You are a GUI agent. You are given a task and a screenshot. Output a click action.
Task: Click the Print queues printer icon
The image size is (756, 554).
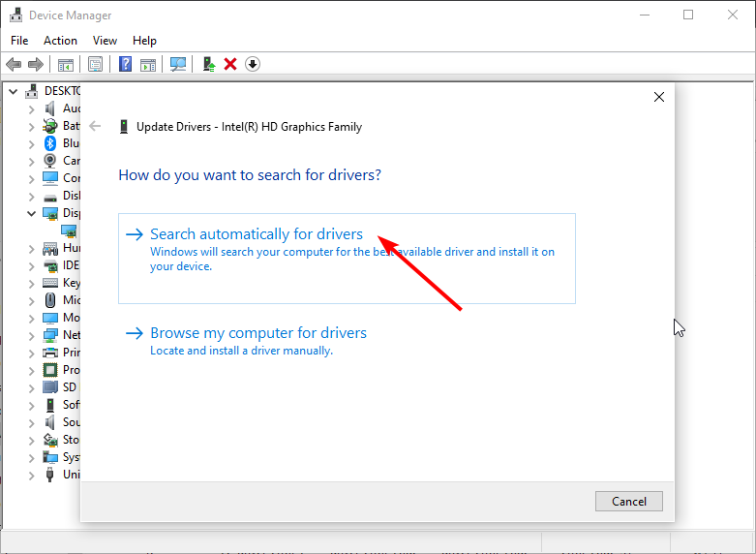[50, 353]
